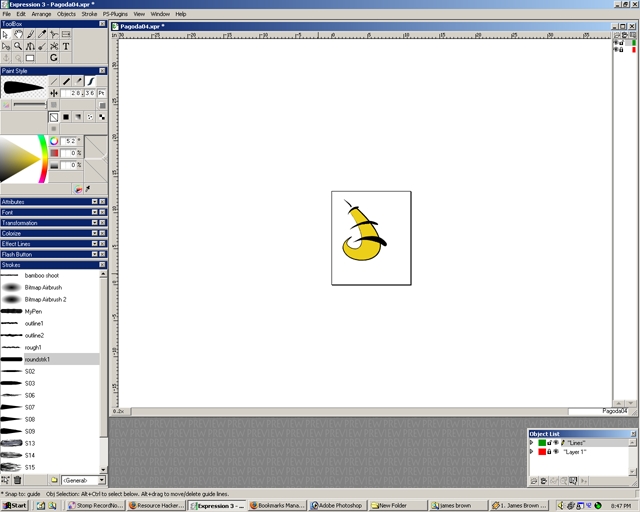Screen dimensions: 640x512
Task: Expand the Lines layer tree
Action: coord(532,443)
